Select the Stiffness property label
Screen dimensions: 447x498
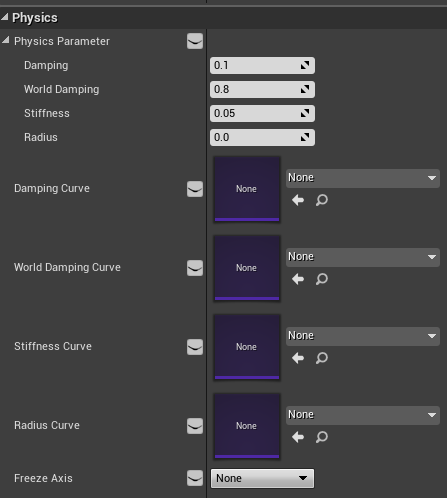47,113
